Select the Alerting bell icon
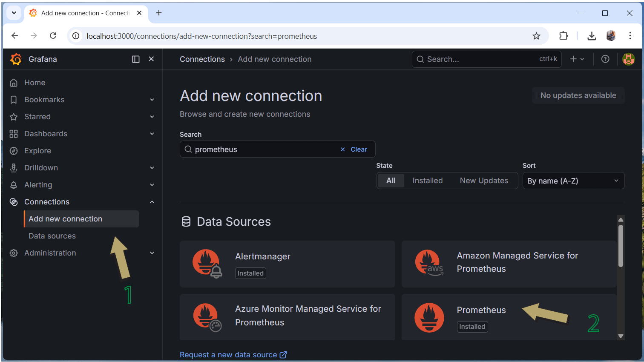Viewport: 644px width, 362px height. click(x=13, y=184)
